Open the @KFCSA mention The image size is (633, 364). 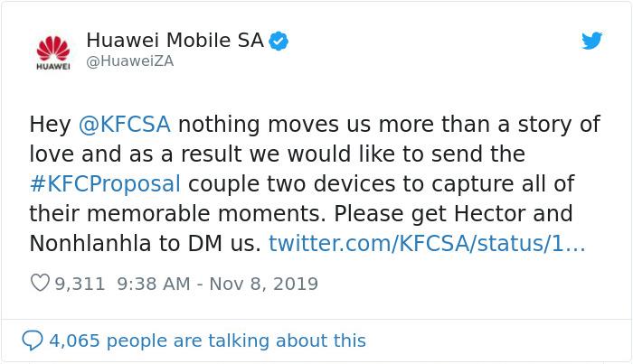point(124,124)
